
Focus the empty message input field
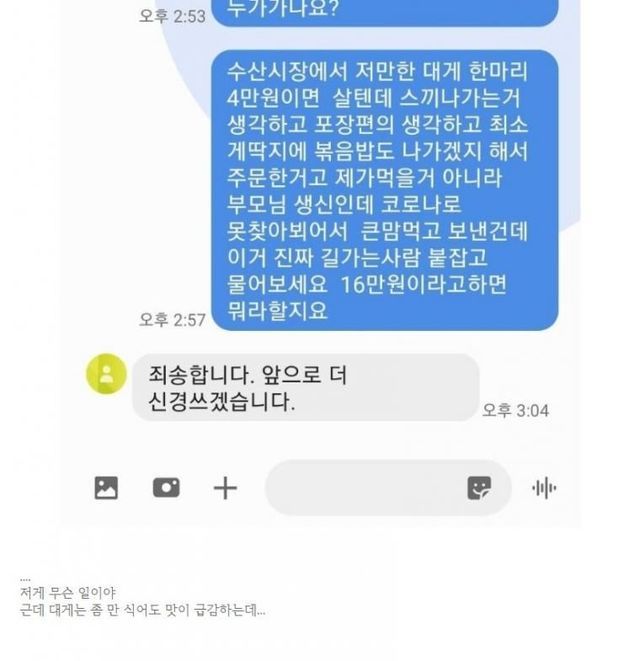coord(388,488)
